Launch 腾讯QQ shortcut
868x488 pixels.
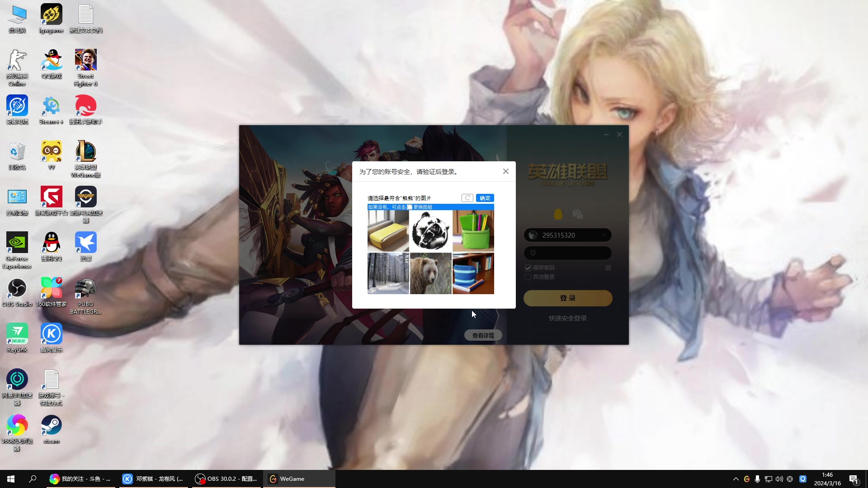pos(52,247)
